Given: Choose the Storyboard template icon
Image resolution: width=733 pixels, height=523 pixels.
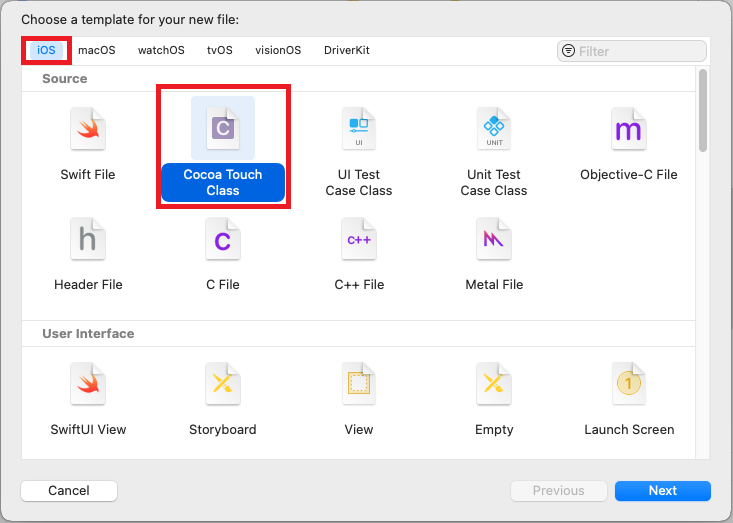Looking at the screenshot, I should coord(223,384).
